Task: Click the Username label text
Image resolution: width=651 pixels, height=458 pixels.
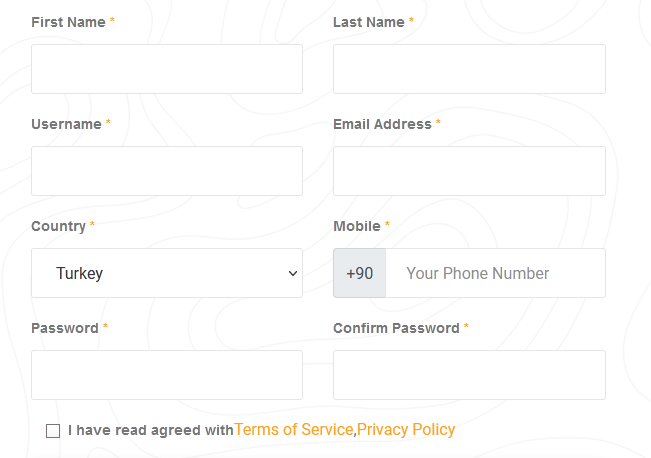Action: point(66,124)
